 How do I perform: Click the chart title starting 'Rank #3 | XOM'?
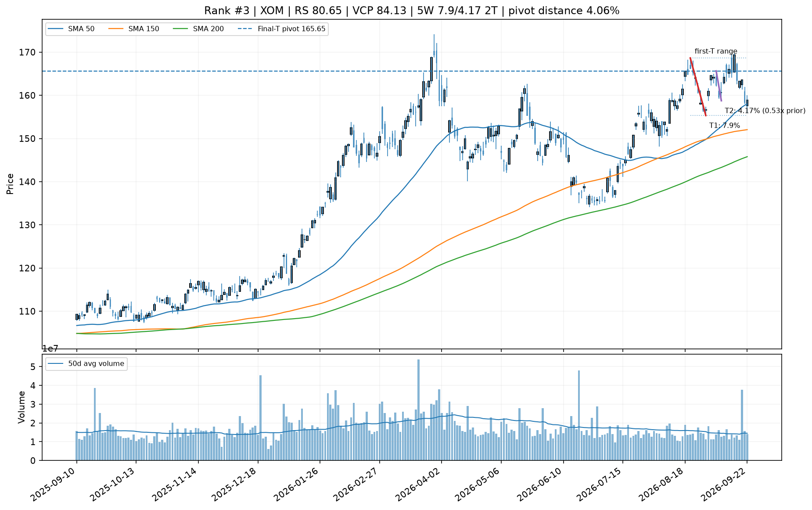[412, 11]
